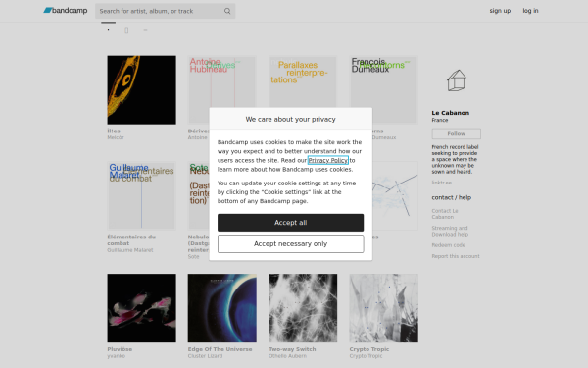Open the sign up link

[x=500, y=11]
